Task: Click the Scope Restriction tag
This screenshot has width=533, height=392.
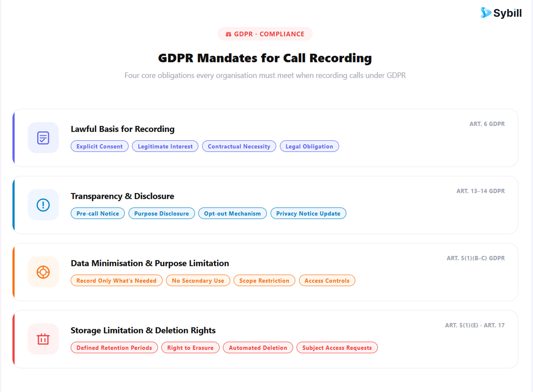Action: (x=265, y=281)
